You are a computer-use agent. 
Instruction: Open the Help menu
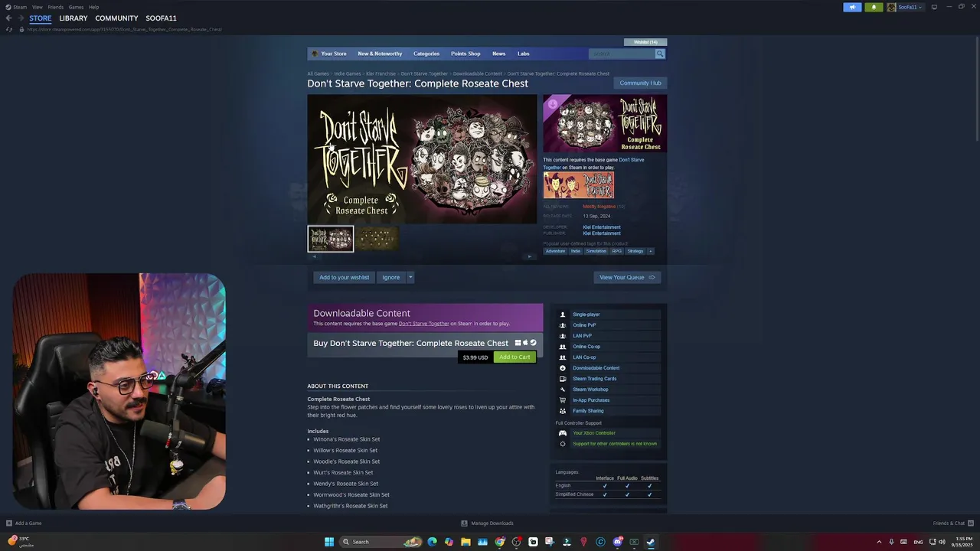(93, 7)
